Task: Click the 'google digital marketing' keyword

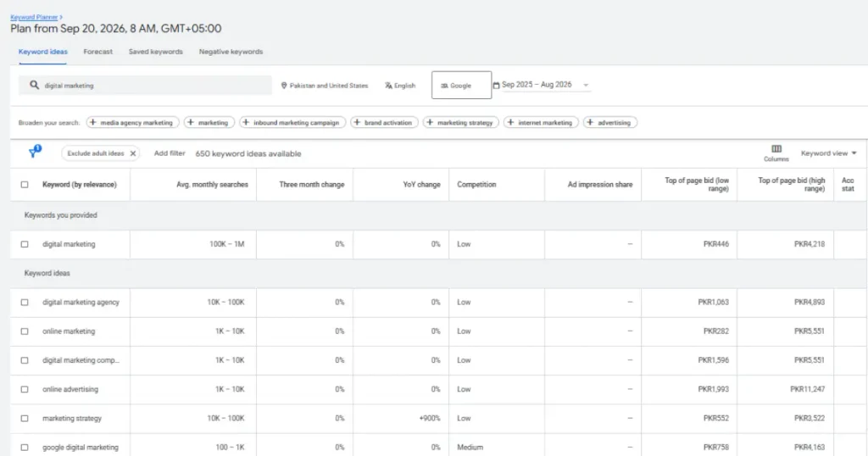Action: [81, 448]
